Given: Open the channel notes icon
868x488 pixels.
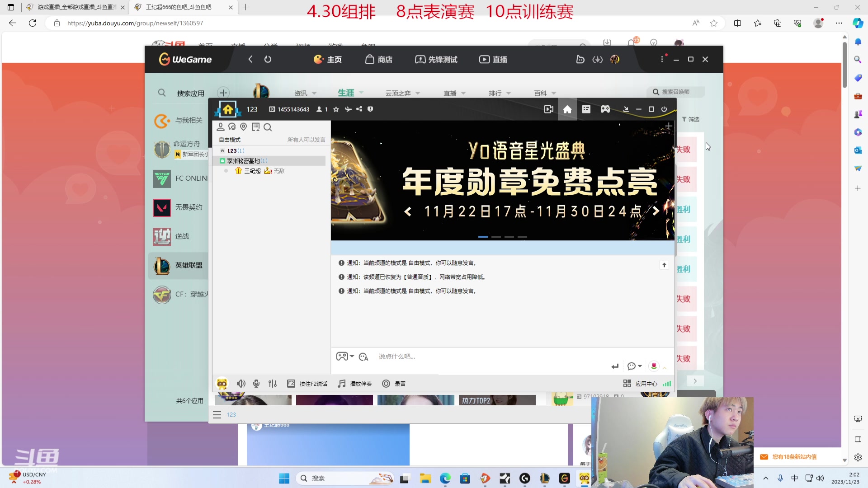Looking at the screenshot, I should [x=255, y=127].
